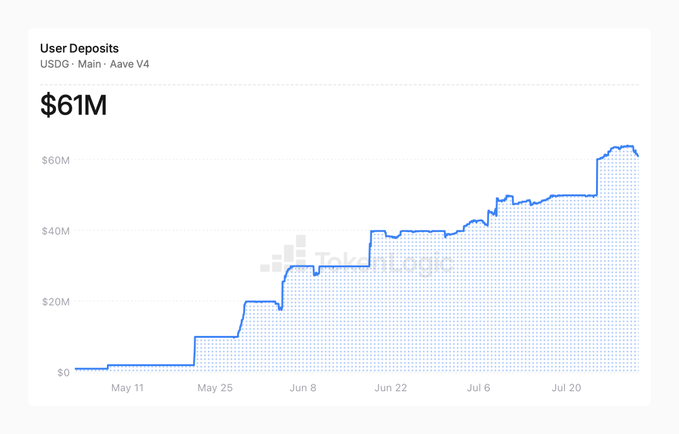
Task: Click the Jul 20 x-axis label
Action: pyautogui.click(x=566, y=388)
